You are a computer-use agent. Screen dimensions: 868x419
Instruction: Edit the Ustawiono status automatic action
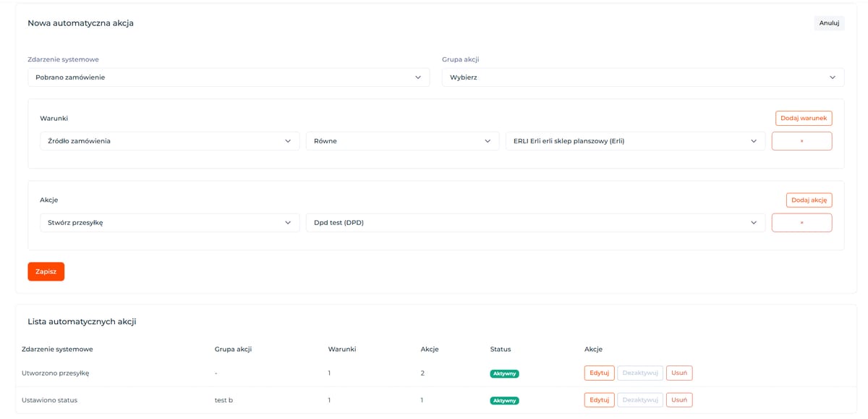point(600,400)
